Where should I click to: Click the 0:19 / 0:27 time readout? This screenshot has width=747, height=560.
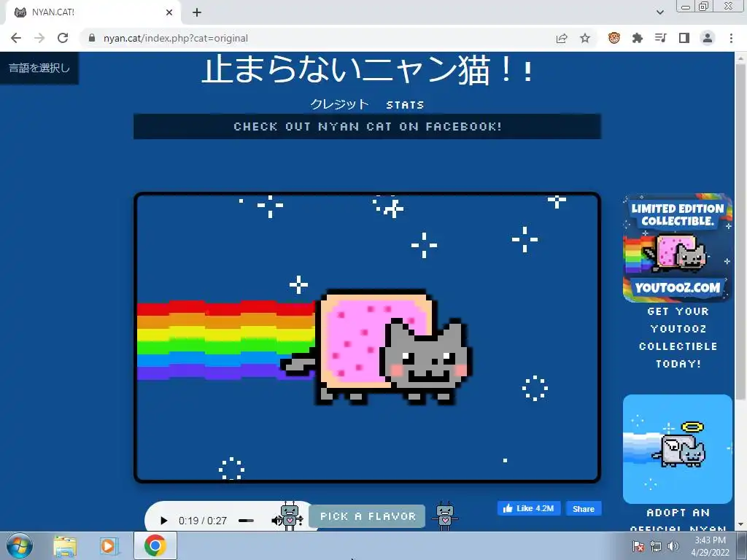pyautogui.click(x=203, y=521)
